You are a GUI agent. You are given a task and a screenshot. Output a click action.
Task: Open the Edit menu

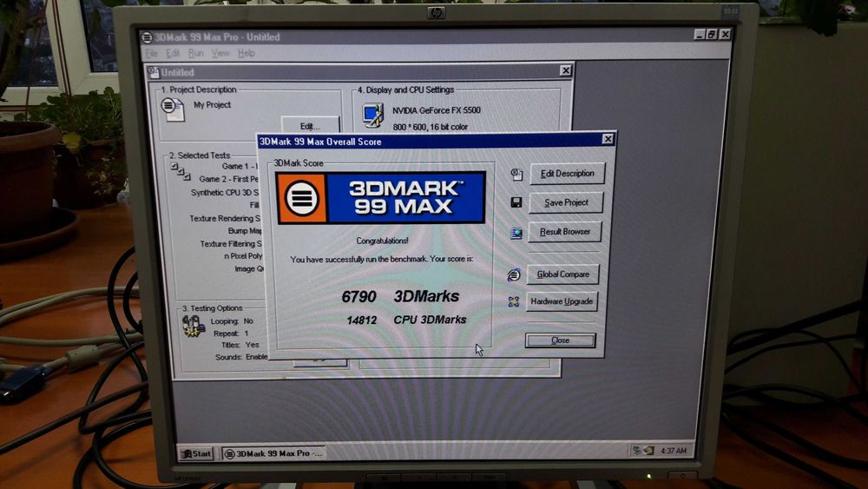(173, 53)
